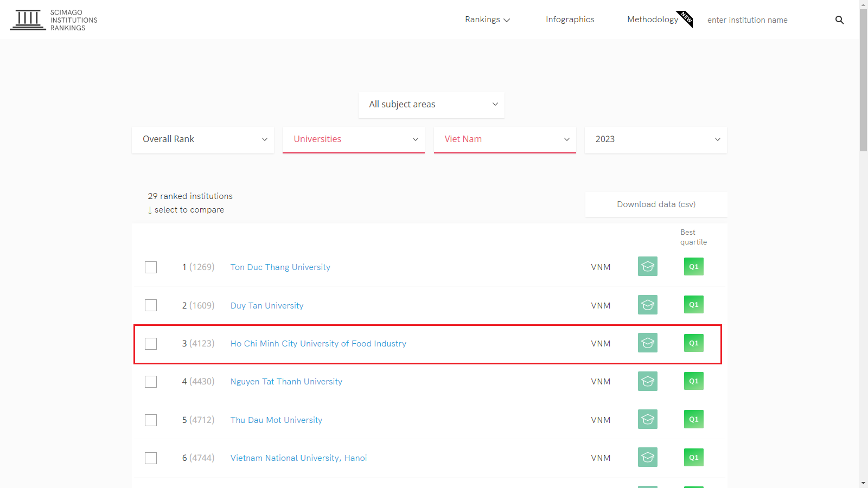Click university icon in Duy Tan University row
Screen dimensions: 868x488
[648, 305]
